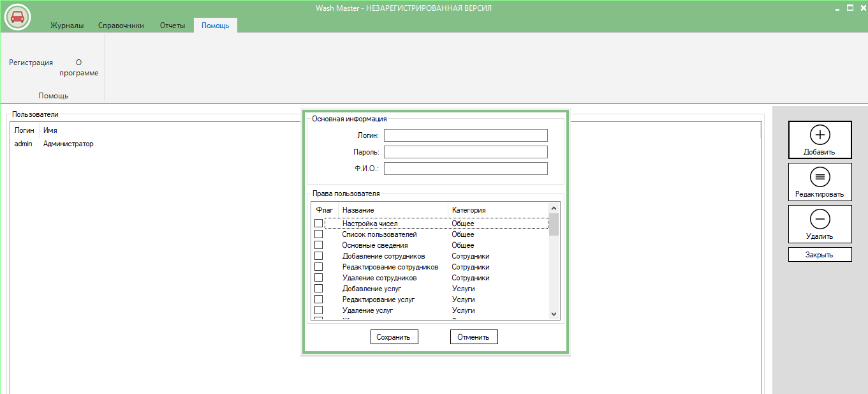
Task: Click the Редактировать lines icon button
Action: click(820, 182)
